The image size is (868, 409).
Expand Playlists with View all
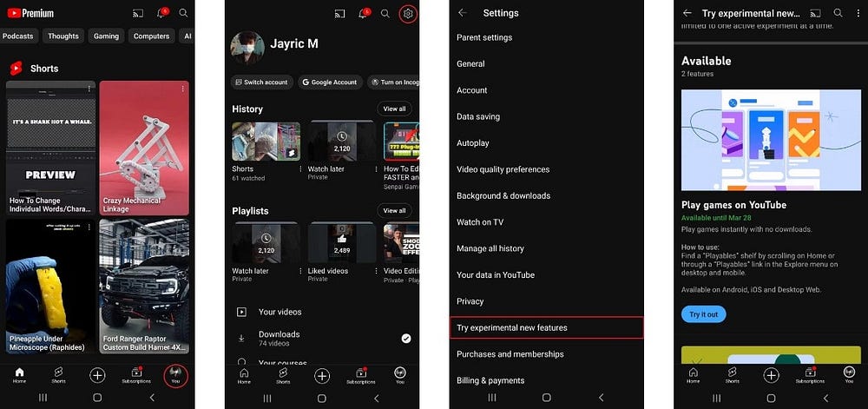(x=394, y=210)
